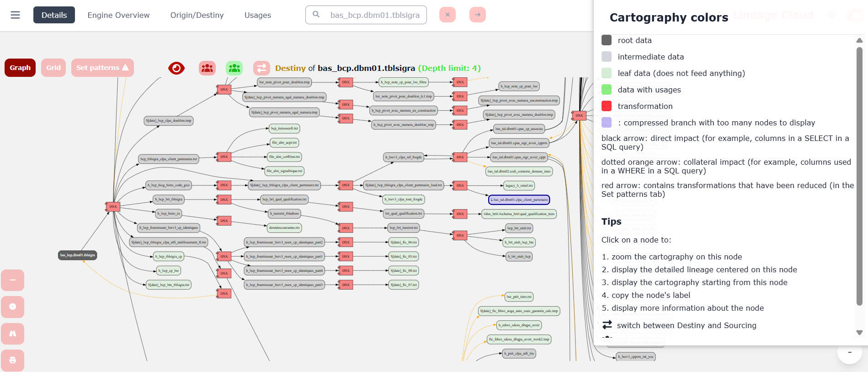Open the Origin/Destiny tab
Viewport: 868px width, 372px height.
pyautogui.click(x=197, y=15)
